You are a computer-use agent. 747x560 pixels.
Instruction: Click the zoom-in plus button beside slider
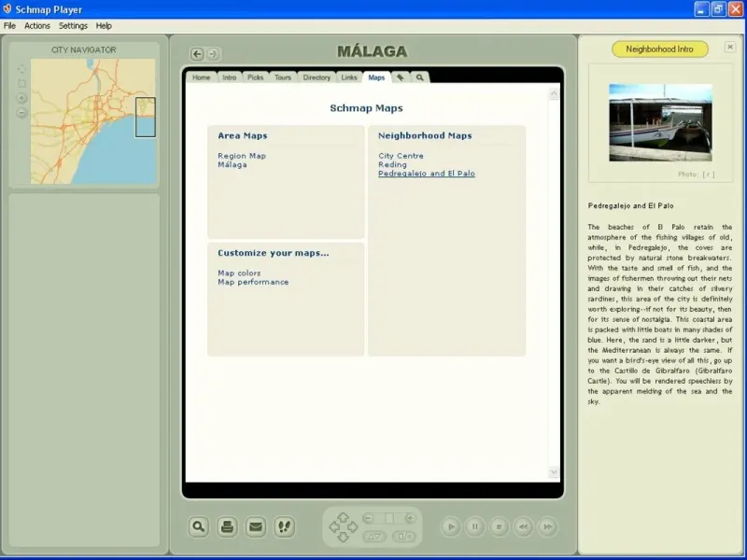pyautogui.click(x=410, y=518)
